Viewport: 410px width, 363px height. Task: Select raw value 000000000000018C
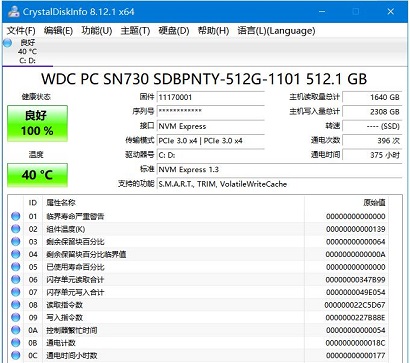pos(356,343)
